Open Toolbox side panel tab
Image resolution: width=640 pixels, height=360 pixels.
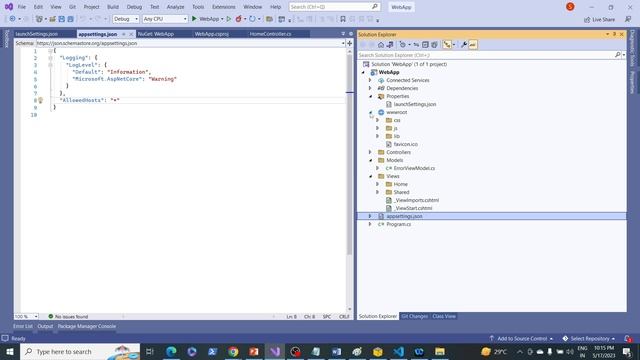click(x=7, y=39)
